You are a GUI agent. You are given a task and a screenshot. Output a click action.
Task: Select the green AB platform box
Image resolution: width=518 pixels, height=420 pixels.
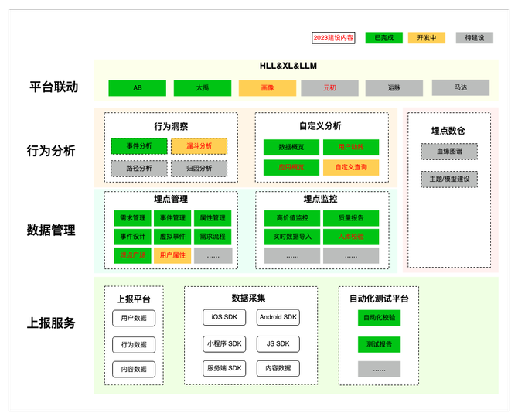[138, 88]
